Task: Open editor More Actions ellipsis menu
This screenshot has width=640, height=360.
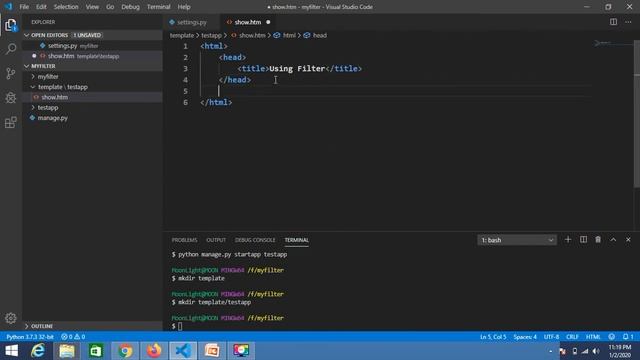Action: click(x=628, y=22)
